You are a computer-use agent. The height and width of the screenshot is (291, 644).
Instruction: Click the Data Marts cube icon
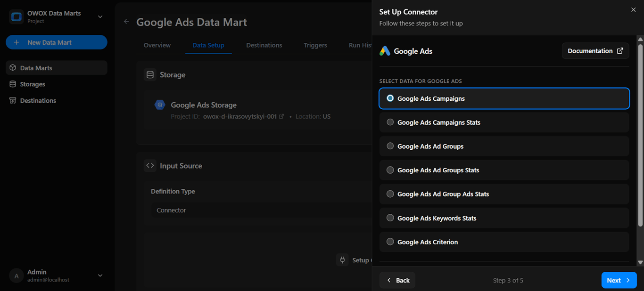[x=13, y=68]
